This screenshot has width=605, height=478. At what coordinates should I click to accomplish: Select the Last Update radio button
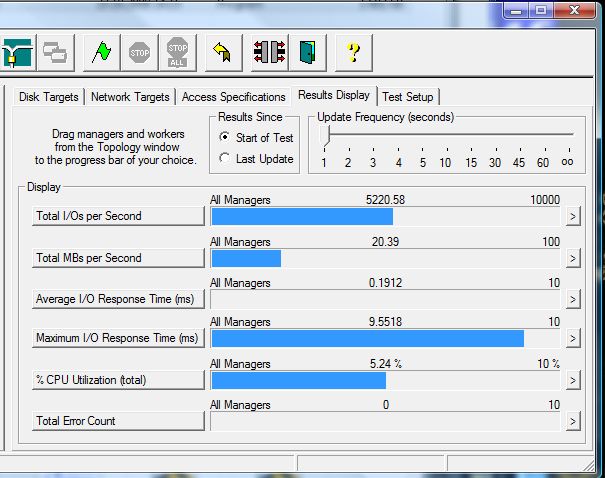coord(224,158)
